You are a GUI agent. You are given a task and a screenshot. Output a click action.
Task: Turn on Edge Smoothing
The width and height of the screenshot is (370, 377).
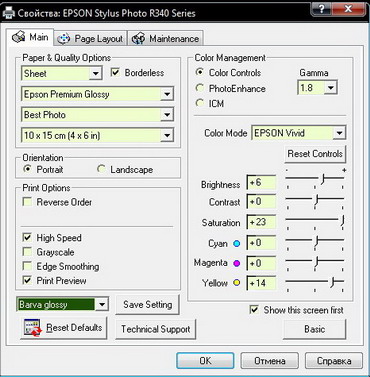(x=27, y=266)
